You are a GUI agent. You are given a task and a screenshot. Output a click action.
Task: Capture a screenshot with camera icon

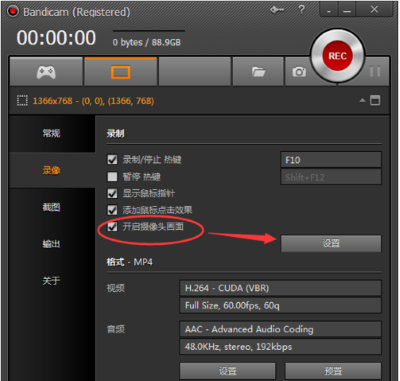tap(299, 71)
